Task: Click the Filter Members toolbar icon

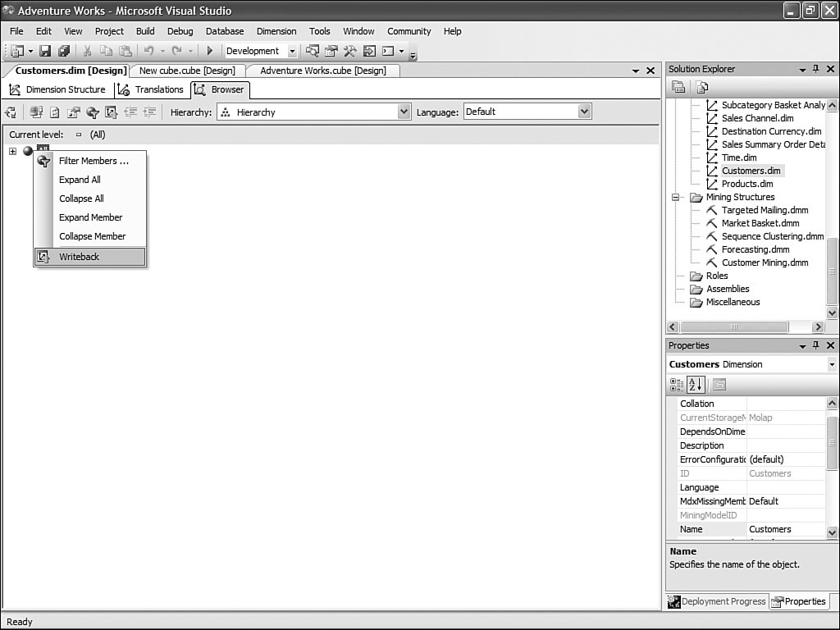Action: pyautogui.click(x=93, y=112)
